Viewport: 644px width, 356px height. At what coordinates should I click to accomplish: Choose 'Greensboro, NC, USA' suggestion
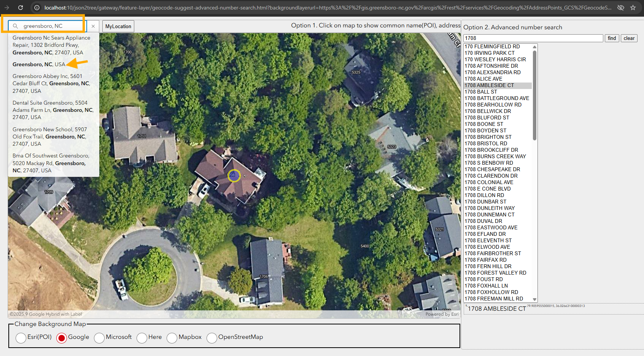click(39, 64)
